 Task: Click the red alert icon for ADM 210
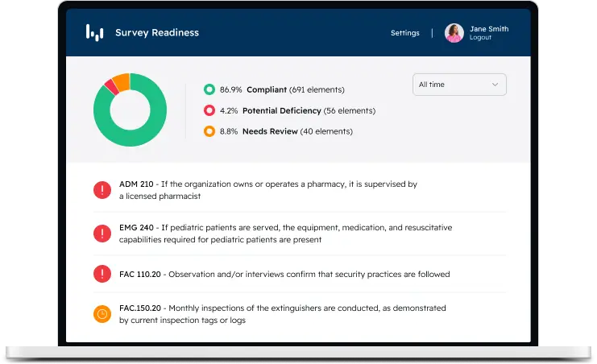tap(102, 190)
